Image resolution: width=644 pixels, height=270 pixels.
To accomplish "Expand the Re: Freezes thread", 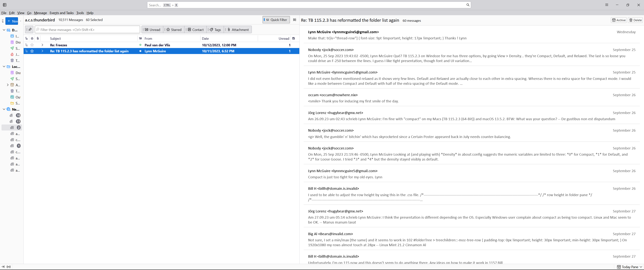I will pos(42,45).
